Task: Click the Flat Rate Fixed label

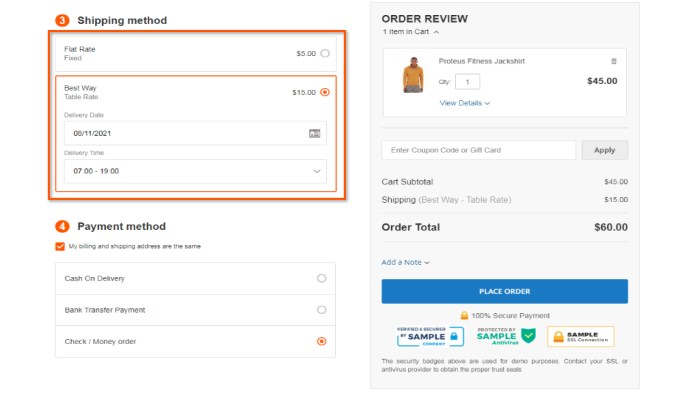Action: pos(79,53)
